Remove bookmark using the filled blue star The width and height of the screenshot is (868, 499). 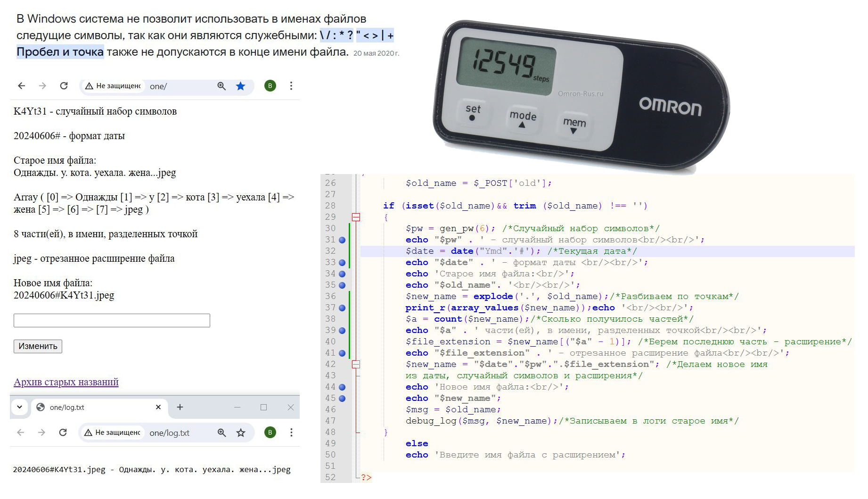241,86
